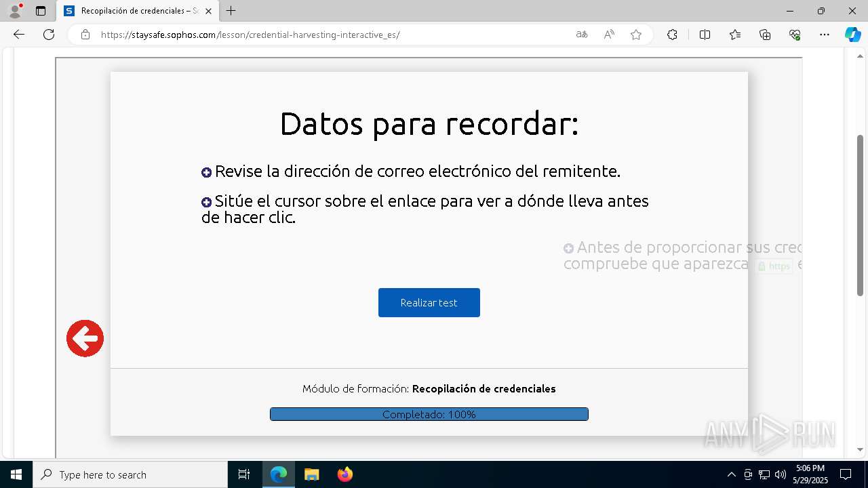This screenshot has width=868, height=488.
Task: Open the notification center icon
Action: pos(846,474)
